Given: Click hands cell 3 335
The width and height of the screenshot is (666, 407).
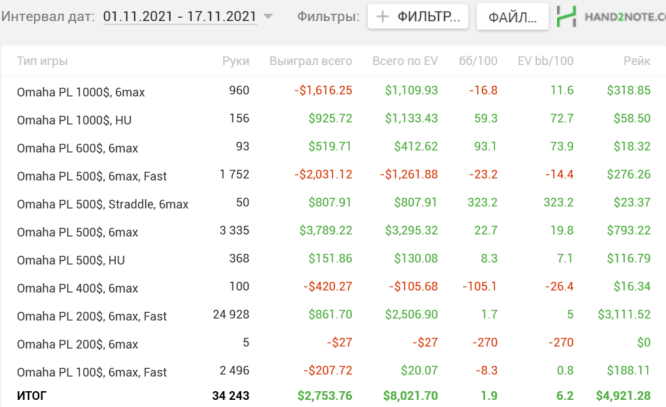Looking at the screenshot, I should tap(234, 231).
